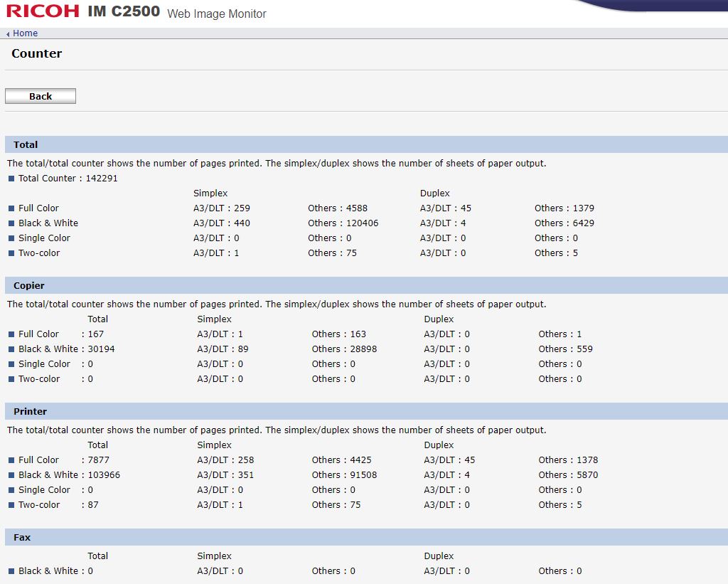The width and height of the screenshot is (728, 584).
Task: Click the Total column heading in Fax section
Action: tap(97, 556)
